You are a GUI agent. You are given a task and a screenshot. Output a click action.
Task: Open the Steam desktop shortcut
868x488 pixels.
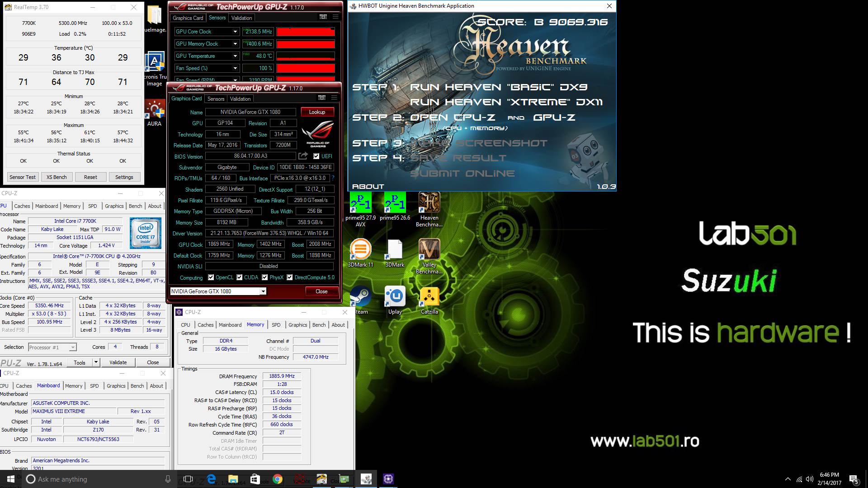tap(360, 300)
